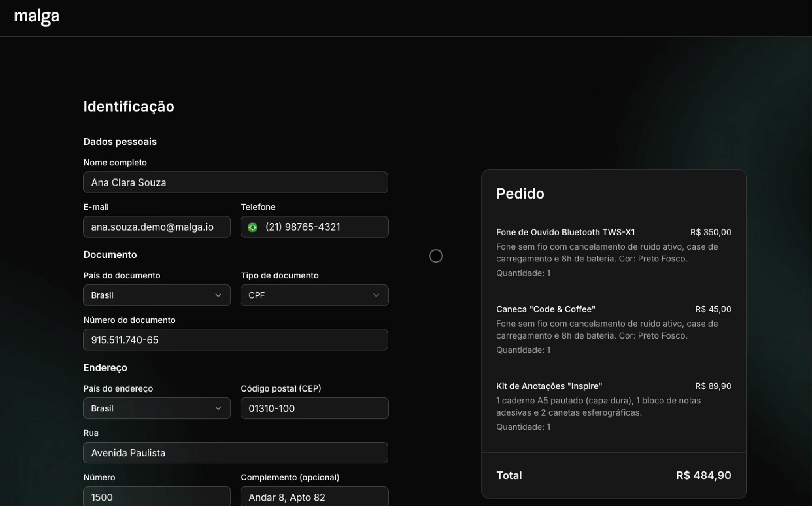Select the Rua field showing Avenida Paulista
Screen dimensions: 812x506
click(x=235, y=453)
